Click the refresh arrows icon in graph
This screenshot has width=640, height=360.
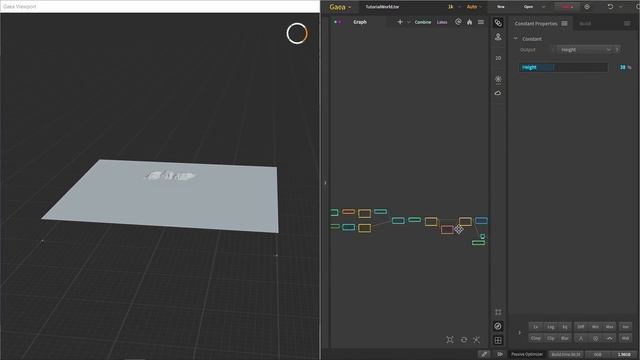[x=464, y=340]
